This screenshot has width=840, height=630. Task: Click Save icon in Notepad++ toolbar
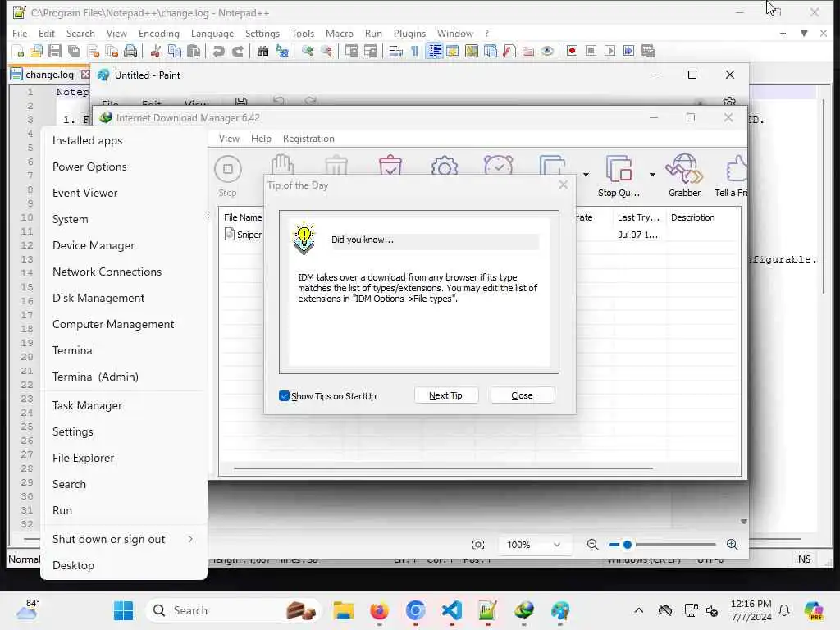[x=55, y=52]
